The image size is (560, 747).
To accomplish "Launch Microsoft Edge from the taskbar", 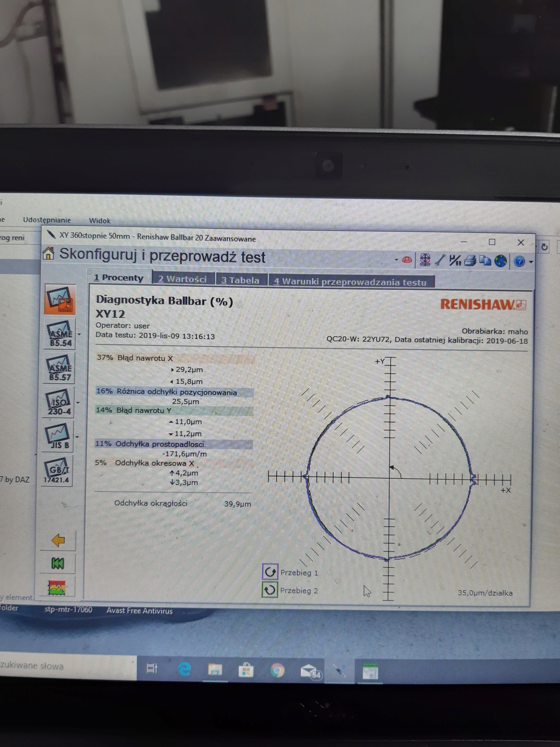I will point(184,669).
